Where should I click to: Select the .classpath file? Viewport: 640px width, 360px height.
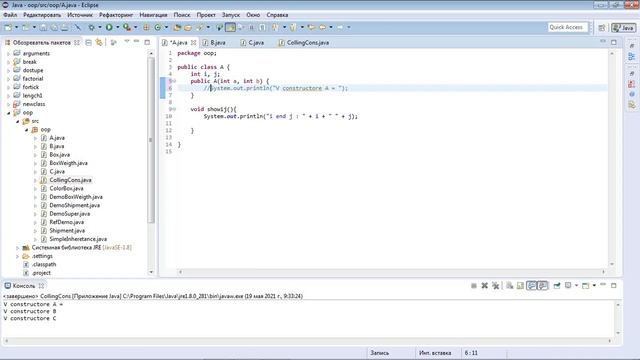pyautogui.click(x=44, y=264)
